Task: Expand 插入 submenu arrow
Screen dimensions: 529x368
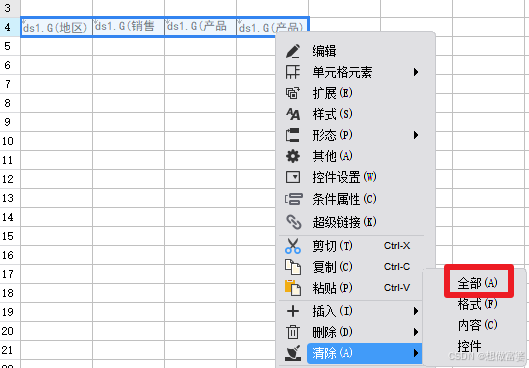Action: pos(416,311)
